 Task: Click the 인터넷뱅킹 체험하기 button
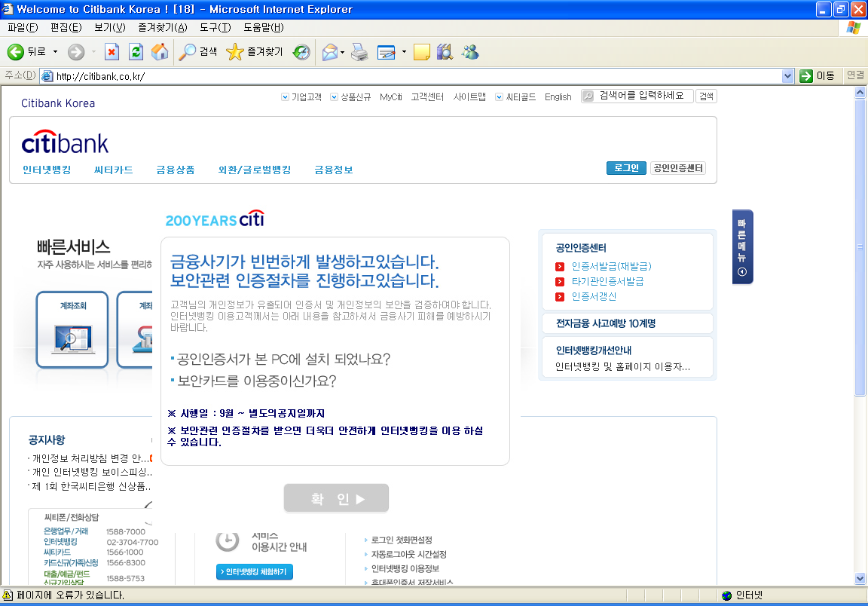(254, 571)
